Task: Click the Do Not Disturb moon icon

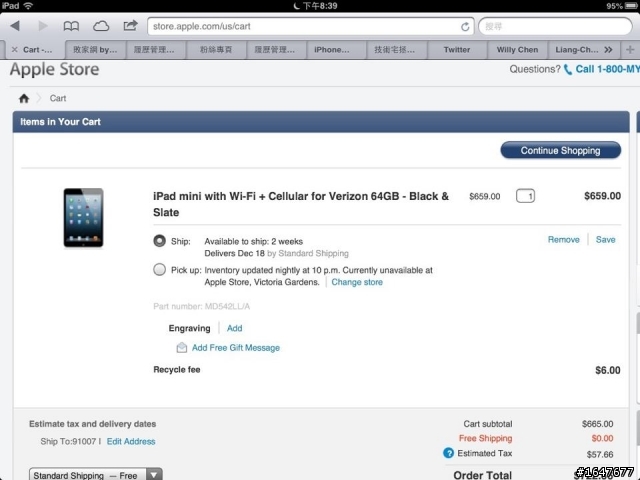Action: tap(296, 6)
